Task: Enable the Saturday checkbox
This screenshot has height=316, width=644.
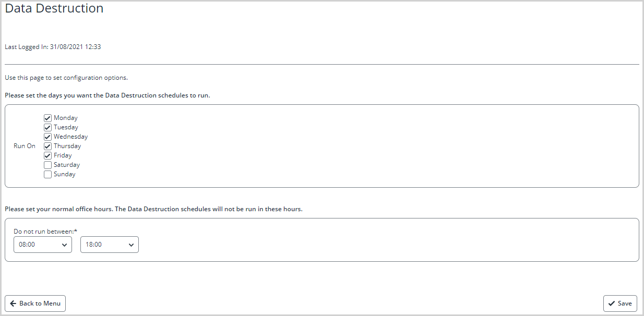Action: [48, 165]
